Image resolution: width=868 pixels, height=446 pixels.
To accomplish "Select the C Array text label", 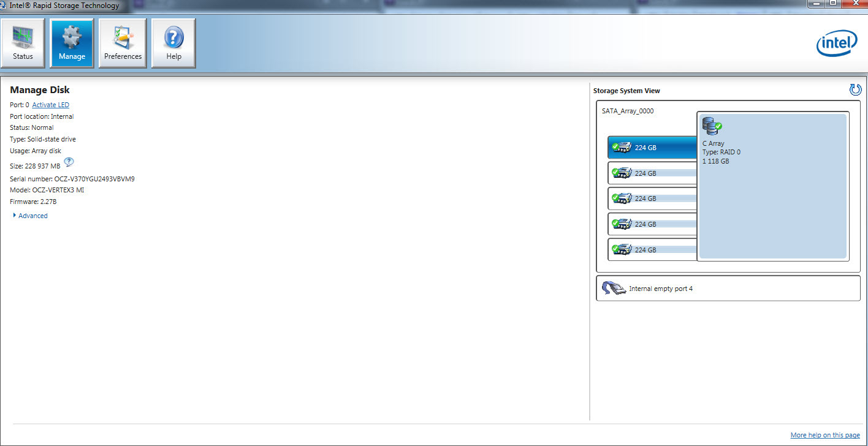I will pos(713,143).
